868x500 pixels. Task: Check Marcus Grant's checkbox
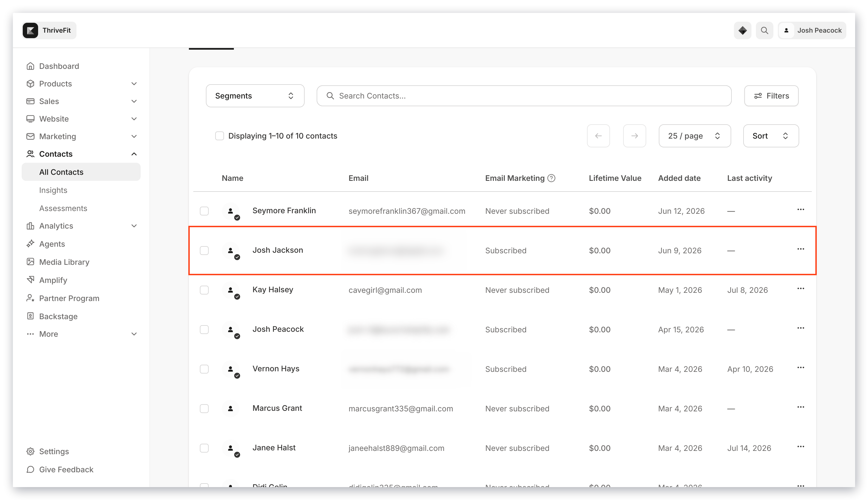point(204,408)
